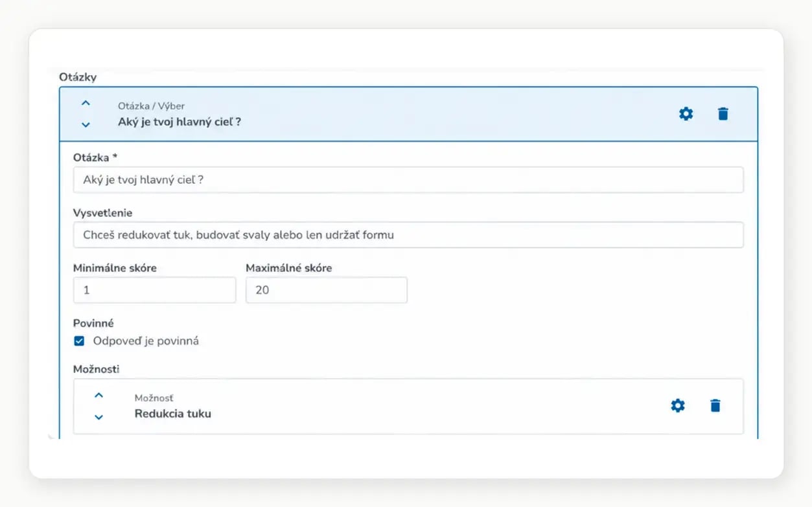Move Redukcia tuku option up
812x507 pixels.
point(99,395)
